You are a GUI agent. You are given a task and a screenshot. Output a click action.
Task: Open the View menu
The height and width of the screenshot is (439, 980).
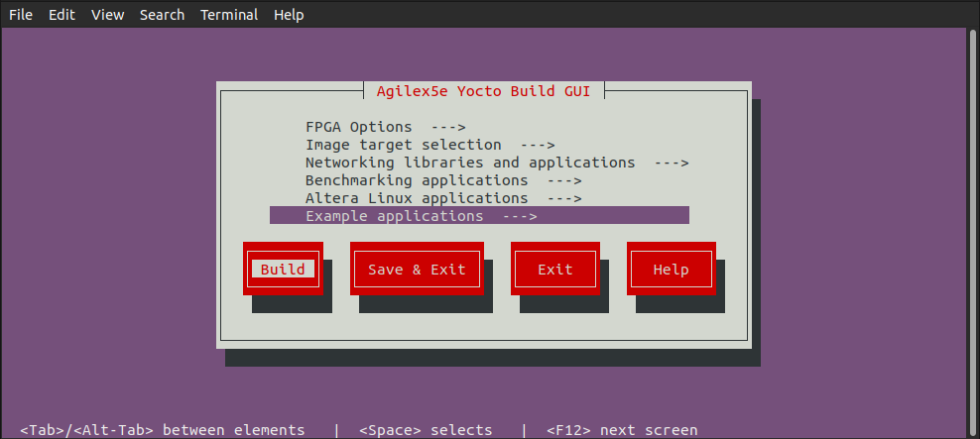pos(107,14)
